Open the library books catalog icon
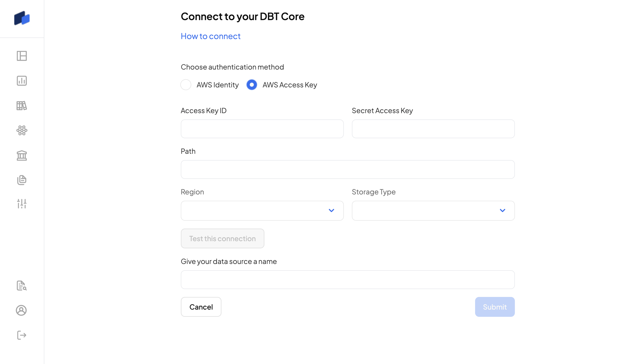622x364 pixels. (22, 106)
